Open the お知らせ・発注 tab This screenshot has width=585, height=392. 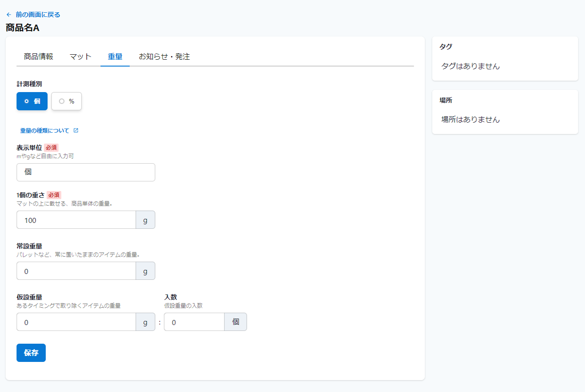click(x=164, y=57)
